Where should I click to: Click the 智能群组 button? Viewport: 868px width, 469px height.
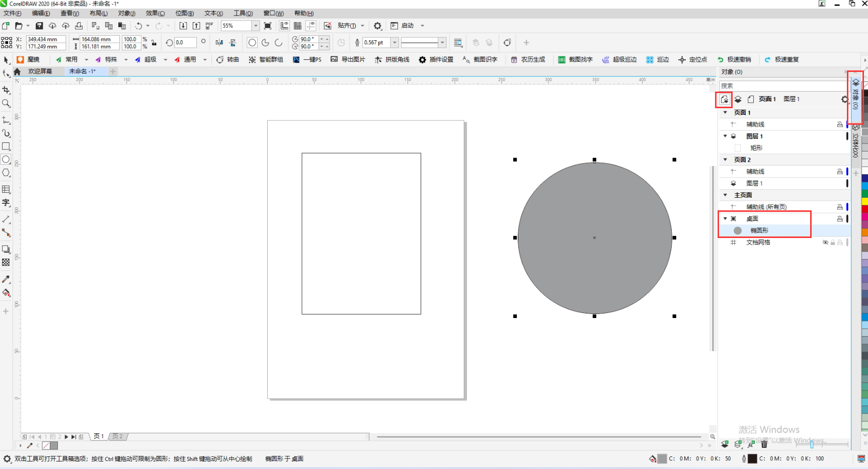266,59
